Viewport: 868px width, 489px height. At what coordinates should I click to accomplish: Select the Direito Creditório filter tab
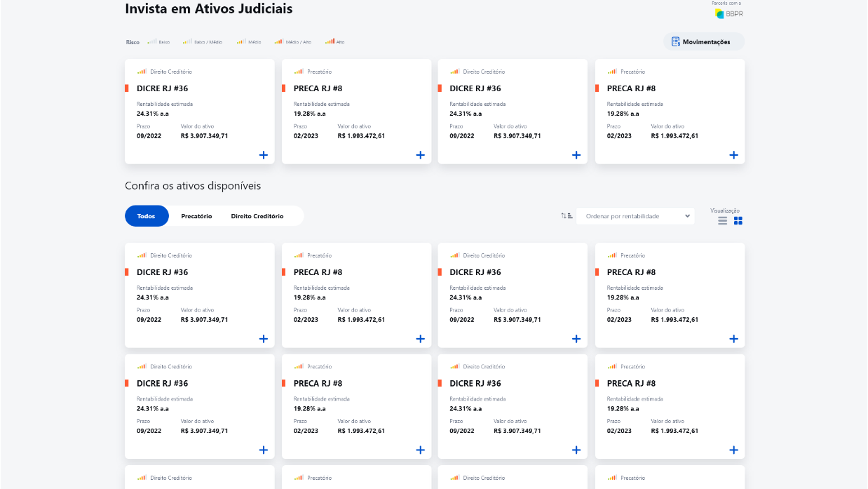pos(257,216)
